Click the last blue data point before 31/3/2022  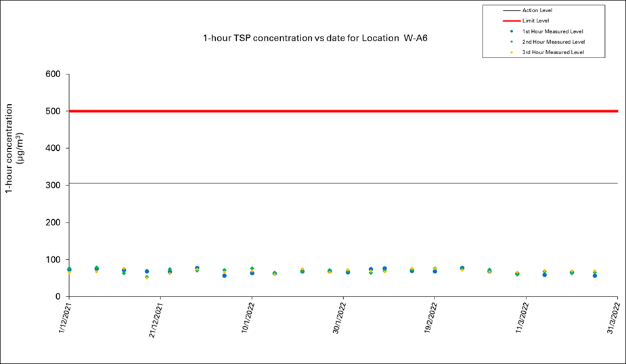tap(594, 275)
